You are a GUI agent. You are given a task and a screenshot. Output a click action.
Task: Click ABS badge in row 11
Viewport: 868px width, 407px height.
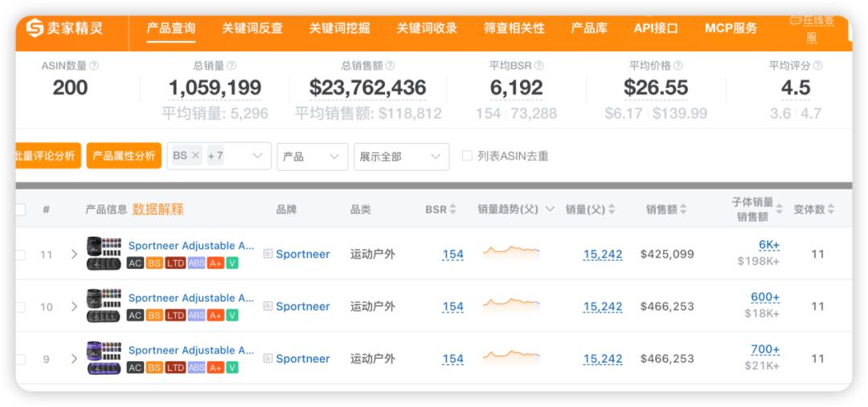197,263
